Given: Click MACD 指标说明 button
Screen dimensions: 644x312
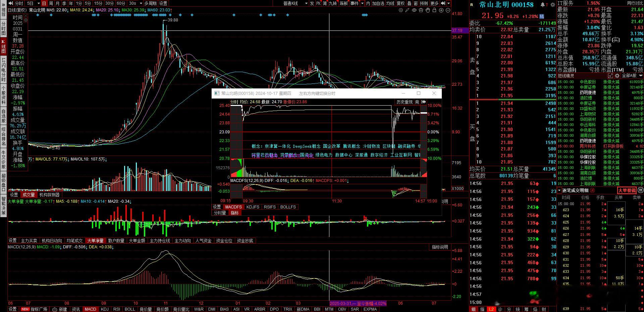Looking at the screenshot, I should point(440,247).
